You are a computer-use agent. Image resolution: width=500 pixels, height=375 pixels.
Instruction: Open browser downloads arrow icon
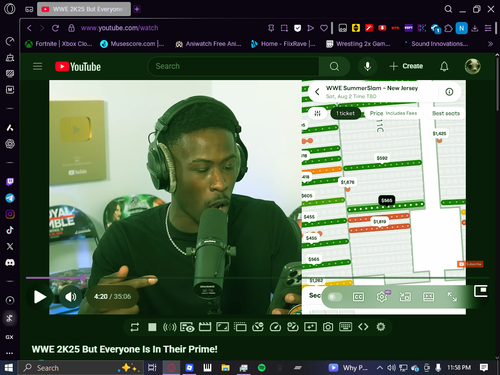(475, 28)
